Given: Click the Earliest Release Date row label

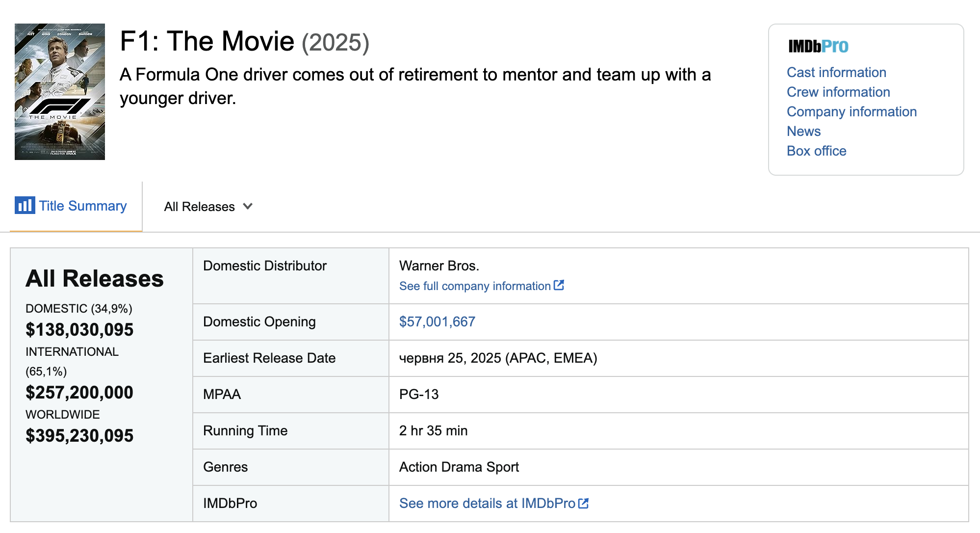Looking at the screenshot, I should 269,358.
